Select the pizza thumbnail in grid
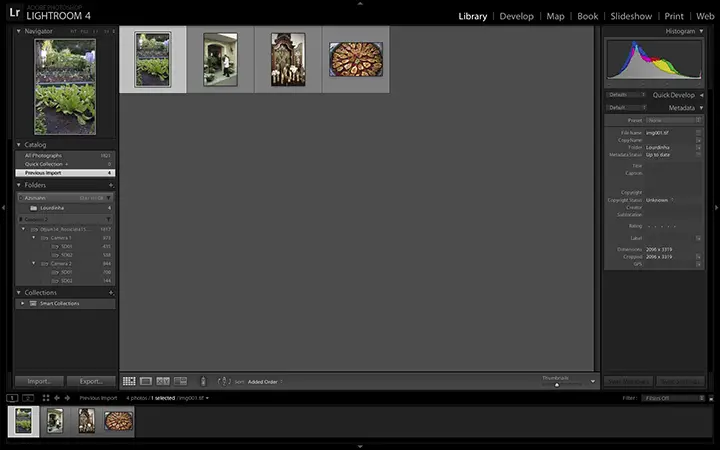Image resolution: width=720 pixels, height=450 pixels. pyautogui.click(x=356, y=60)
